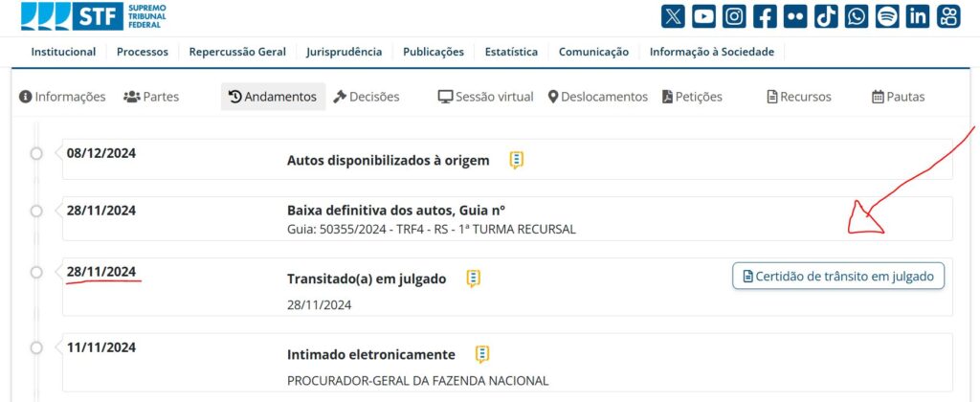Select the timeline marker for 08/12/2024
980x402 pixels.
coord(36,153)
